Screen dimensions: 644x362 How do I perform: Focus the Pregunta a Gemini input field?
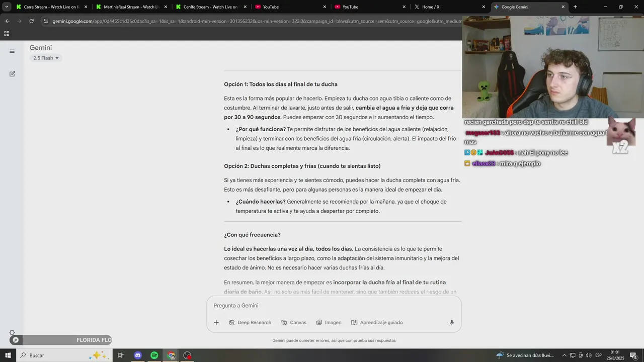334,306
